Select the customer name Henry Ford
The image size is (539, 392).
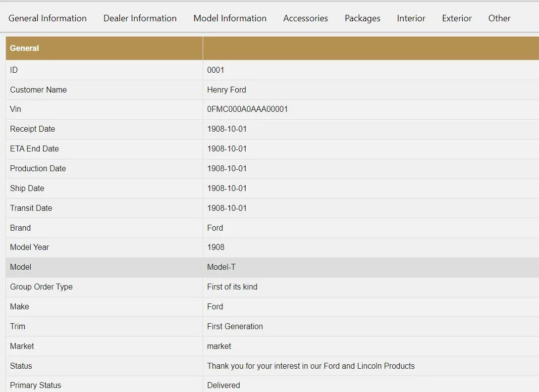click(x=226, y=90)
